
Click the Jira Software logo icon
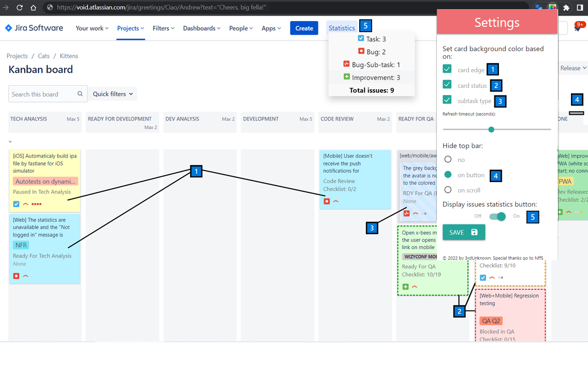[8, 28]
